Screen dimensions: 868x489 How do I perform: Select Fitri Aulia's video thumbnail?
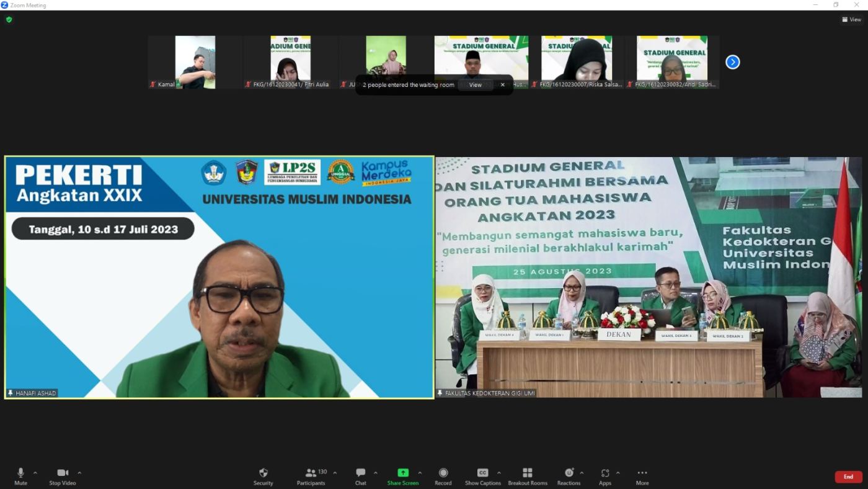(291, 62)
